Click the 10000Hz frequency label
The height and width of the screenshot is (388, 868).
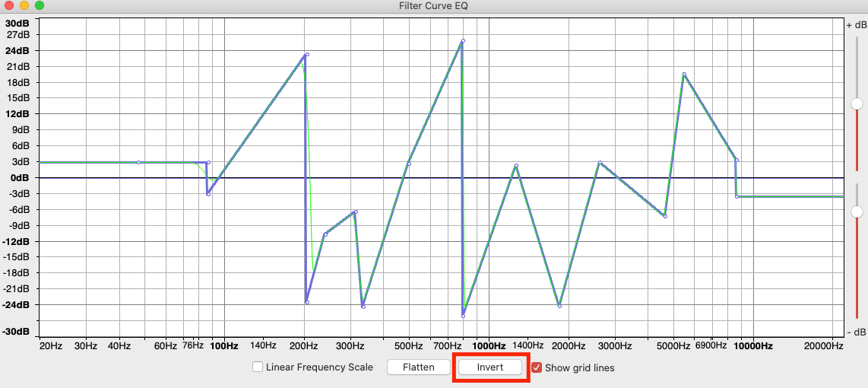click(x=753, y=346)
